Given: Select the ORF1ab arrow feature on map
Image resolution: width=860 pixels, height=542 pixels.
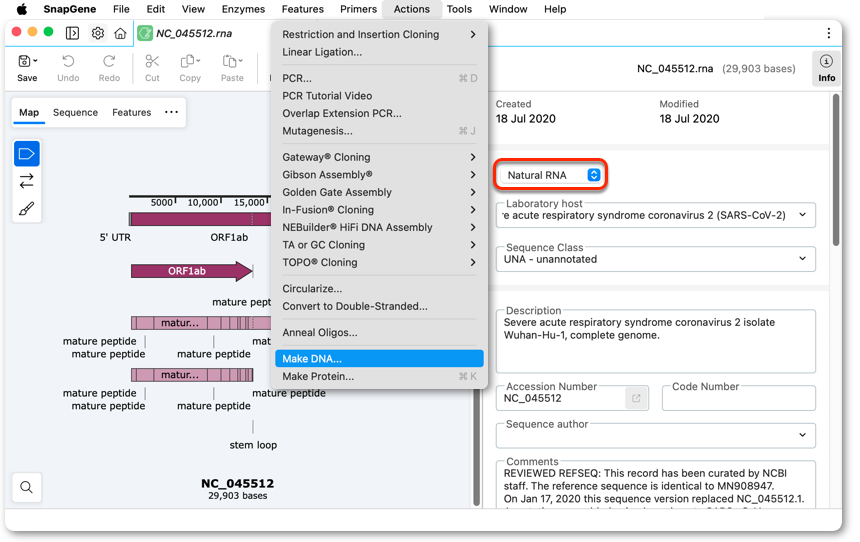Looking at the screenshot, I should point(191,271).
